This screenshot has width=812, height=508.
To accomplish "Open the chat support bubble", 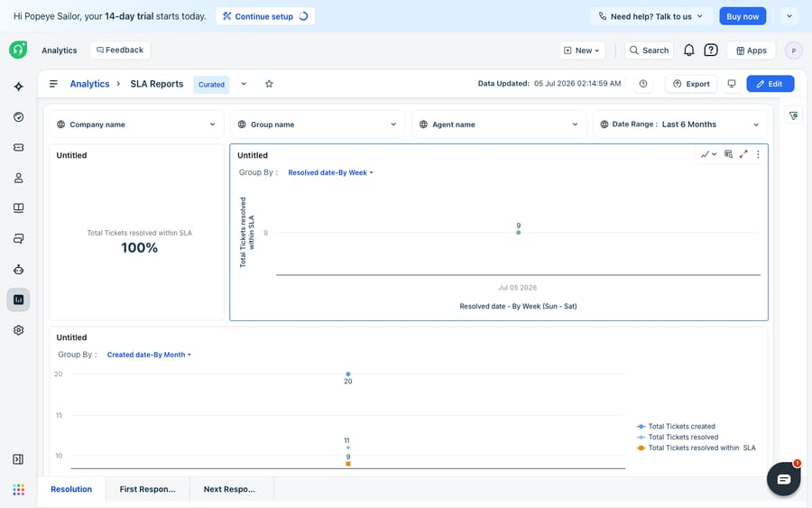I will point(783,479).
